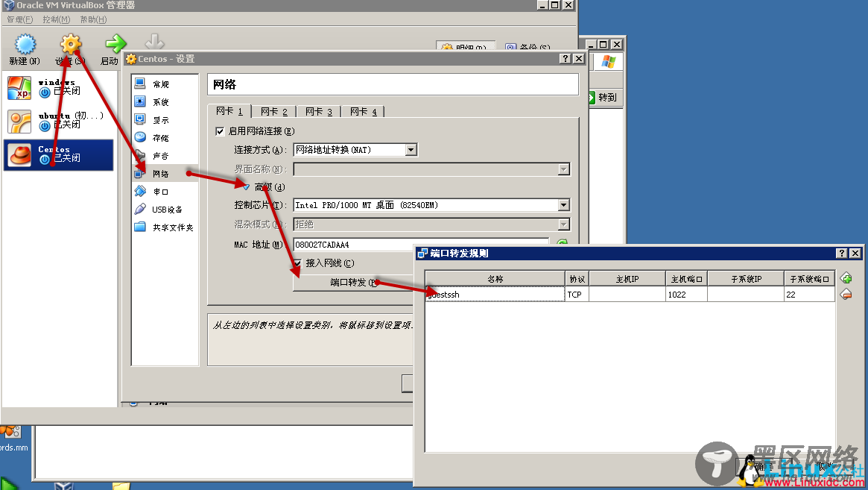Click the MAC 地址 input field
The width and height of the screenshot is (868, 490).
click(x=421, y=245)
